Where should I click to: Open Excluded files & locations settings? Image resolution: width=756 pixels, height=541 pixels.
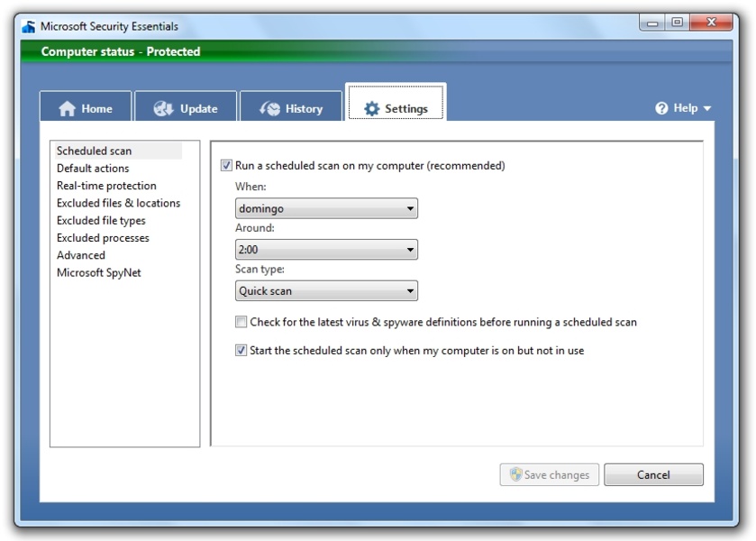(119, 203)
